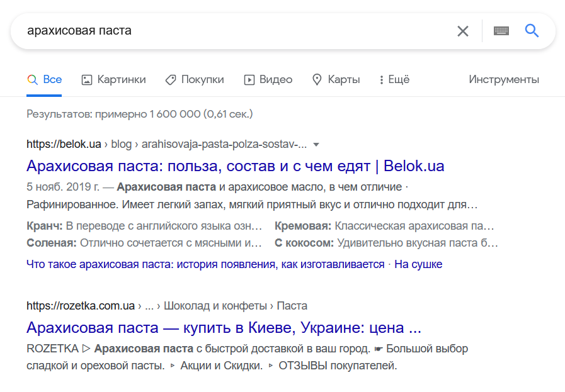
Task: Switch to the Картинки tab
Action: pos(113,79)
